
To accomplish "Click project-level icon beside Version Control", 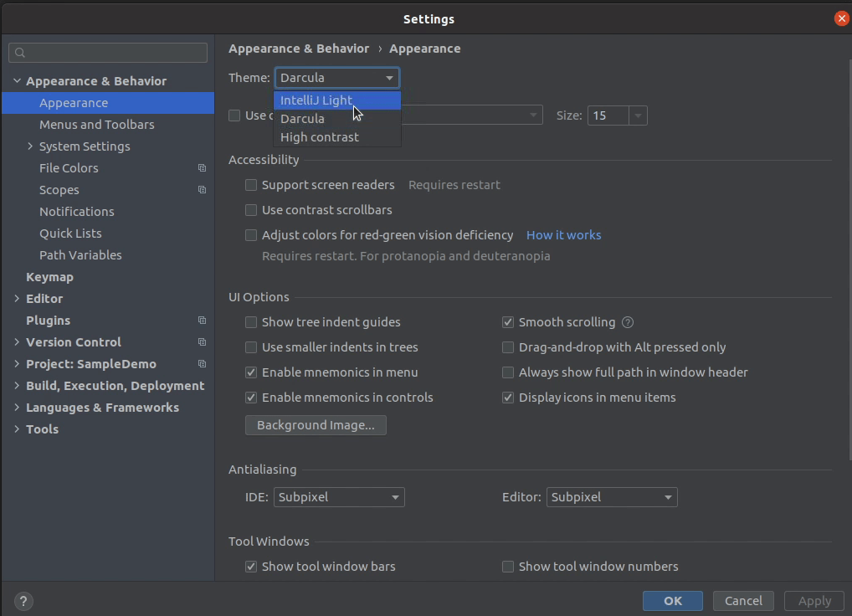I will tap(202, 342).
